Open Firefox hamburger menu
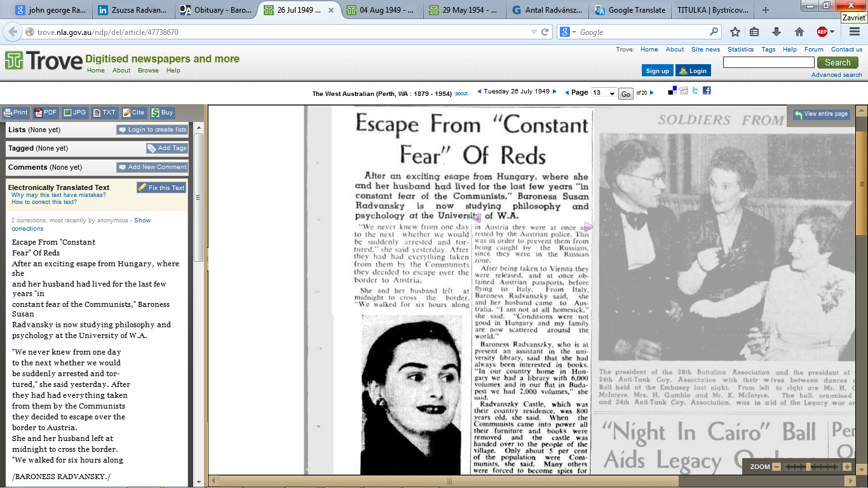This screenshot has height=488, width=868. click(855, 32)
